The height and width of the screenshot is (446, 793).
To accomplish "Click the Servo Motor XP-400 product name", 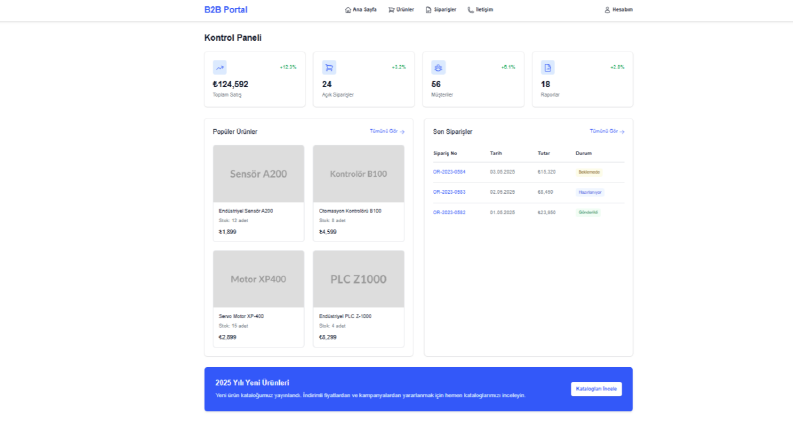I will pos(241,316).
